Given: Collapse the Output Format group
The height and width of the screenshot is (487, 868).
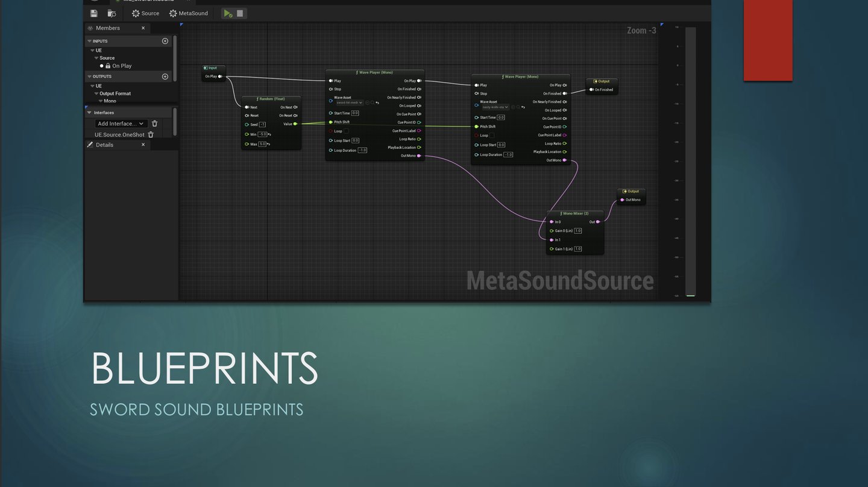Looking at the screenshot, I should click(96, 93).
